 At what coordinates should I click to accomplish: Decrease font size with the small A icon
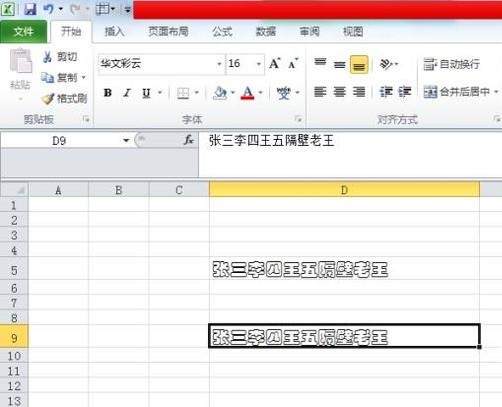293,64
